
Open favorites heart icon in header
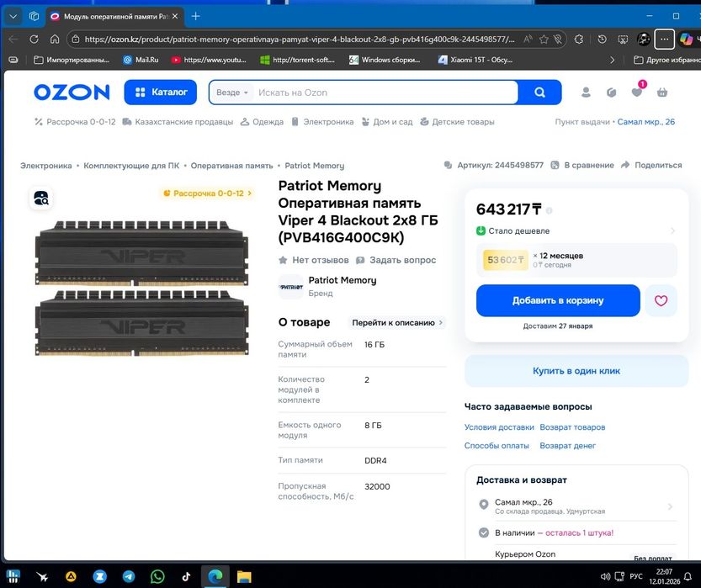(x=636, y=92)
